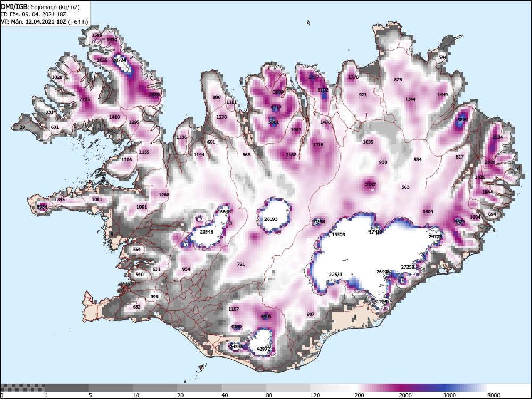Click the 1930 value label
532x399 pixels.
(x=112, y=40)
